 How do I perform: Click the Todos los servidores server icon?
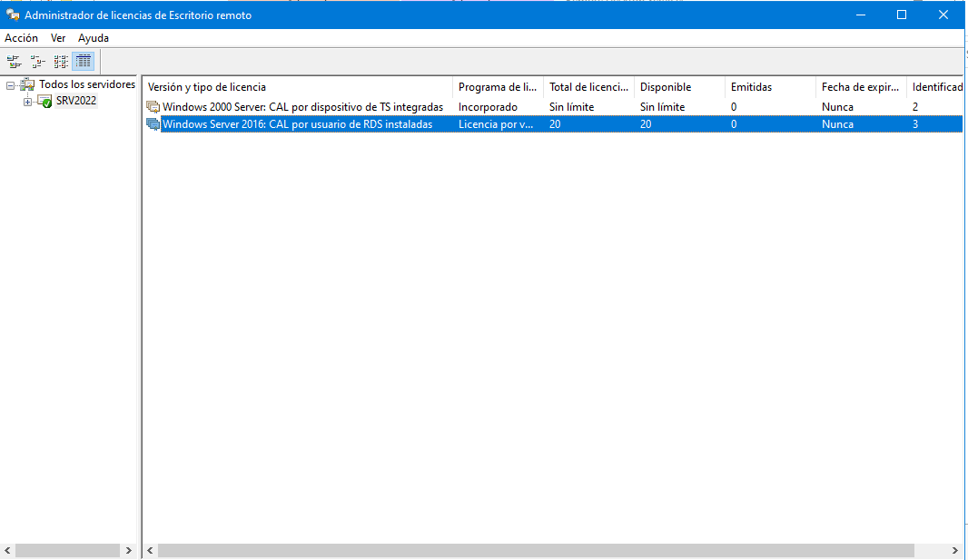[x=28, y=85]
